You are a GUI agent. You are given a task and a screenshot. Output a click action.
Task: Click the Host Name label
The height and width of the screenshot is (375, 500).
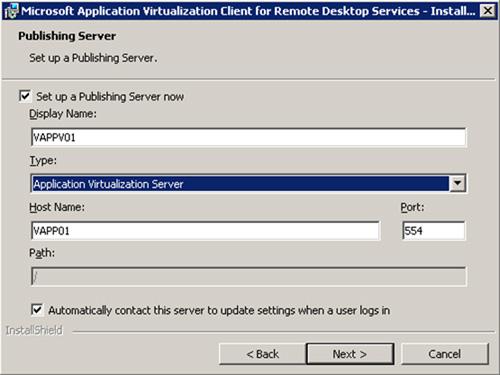[x=57, y=207]
